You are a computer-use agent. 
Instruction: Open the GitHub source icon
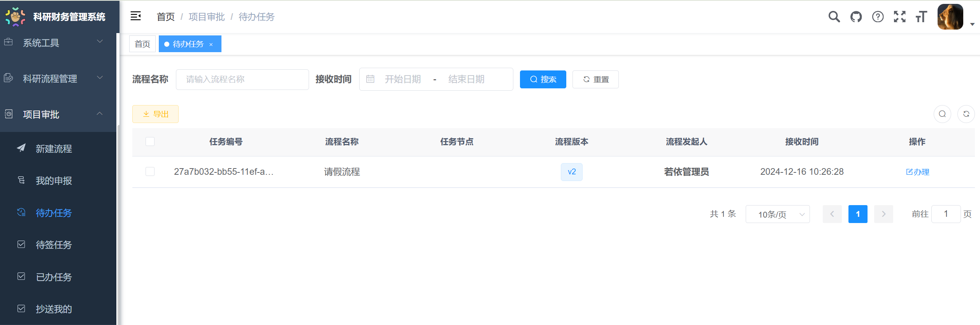(x=856, y=17)
